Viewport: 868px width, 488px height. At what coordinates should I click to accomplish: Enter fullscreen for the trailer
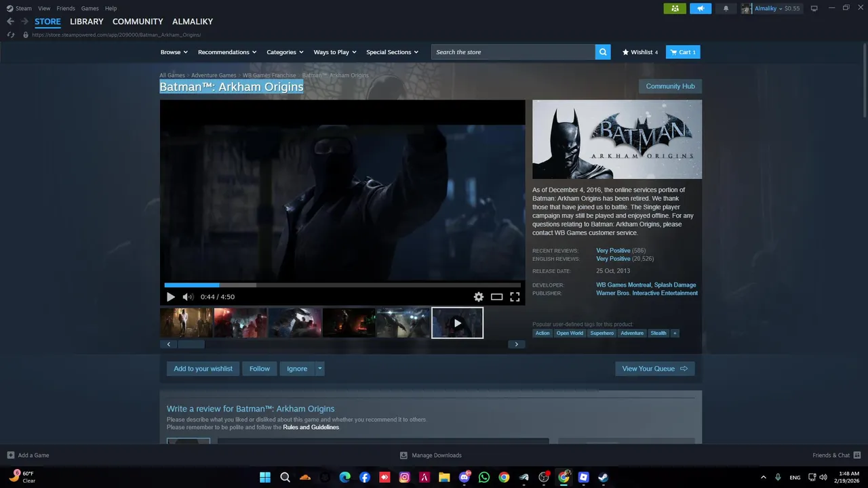(515, 297)
